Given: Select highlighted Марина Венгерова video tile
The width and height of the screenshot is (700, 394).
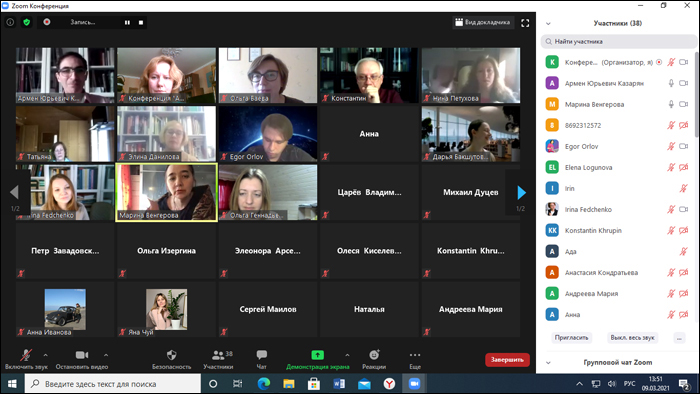Looking at the screenshot, I should (167, 192).
